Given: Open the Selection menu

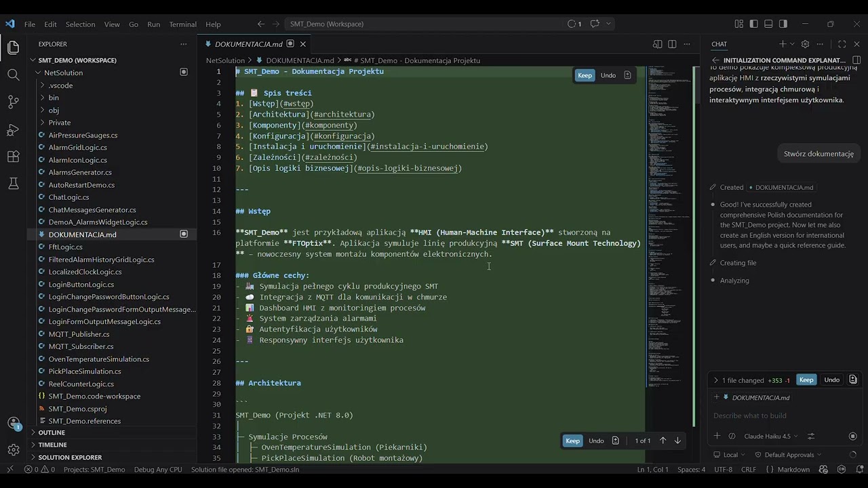Looking at the screenshot, I should (80, 24).
